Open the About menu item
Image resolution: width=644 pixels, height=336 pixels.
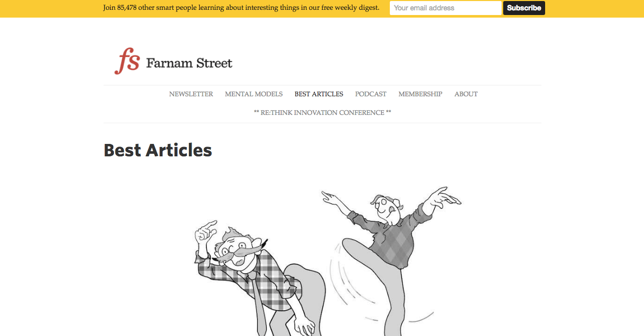click(466, 94)
